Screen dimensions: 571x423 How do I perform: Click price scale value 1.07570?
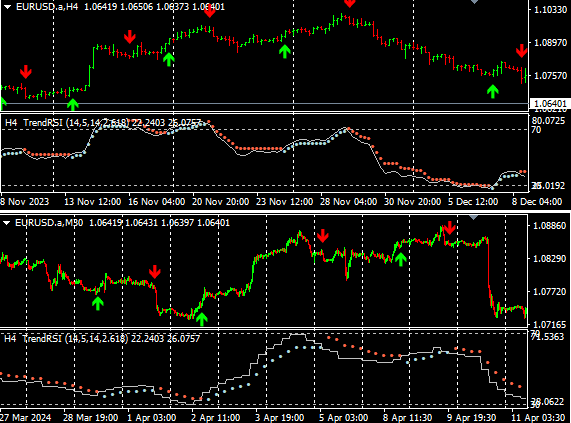[550, 76]
